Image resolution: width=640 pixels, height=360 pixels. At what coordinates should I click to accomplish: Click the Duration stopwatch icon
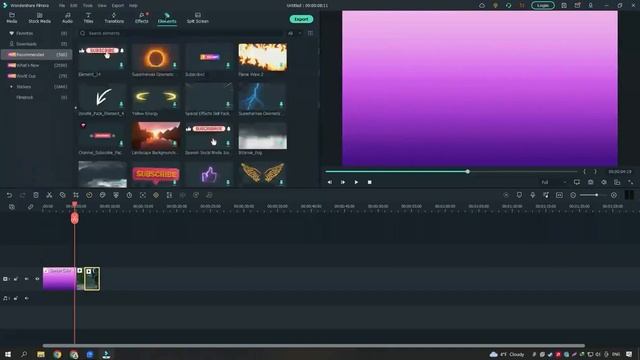tap(129, 195)
